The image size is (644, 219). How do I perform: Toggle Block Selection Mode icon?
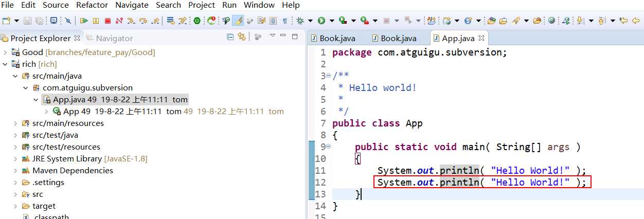coord(273,21)
